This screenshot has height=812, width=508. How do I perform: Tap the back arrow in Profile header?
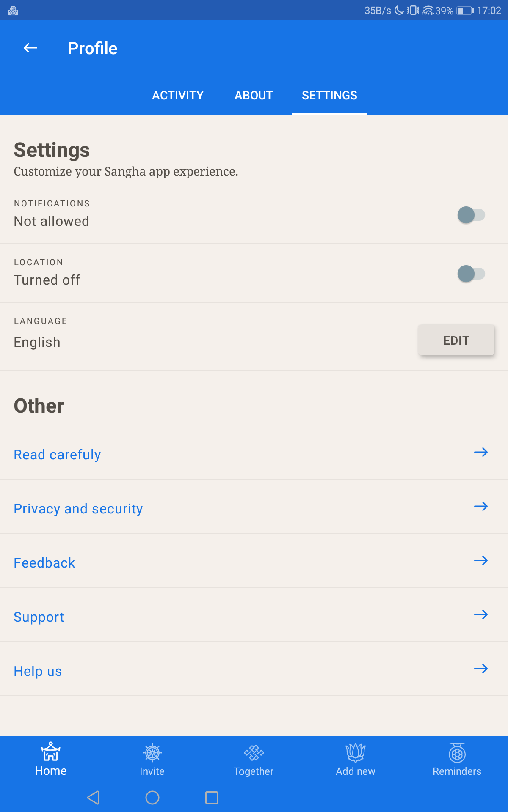pyautogui.click(x=30, y=48)
